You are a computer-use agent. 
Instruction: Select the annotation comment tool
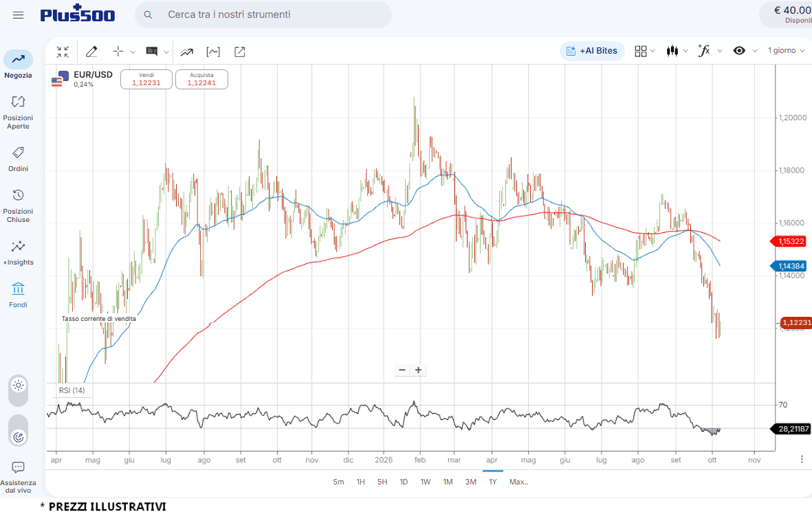coord(152,52)
